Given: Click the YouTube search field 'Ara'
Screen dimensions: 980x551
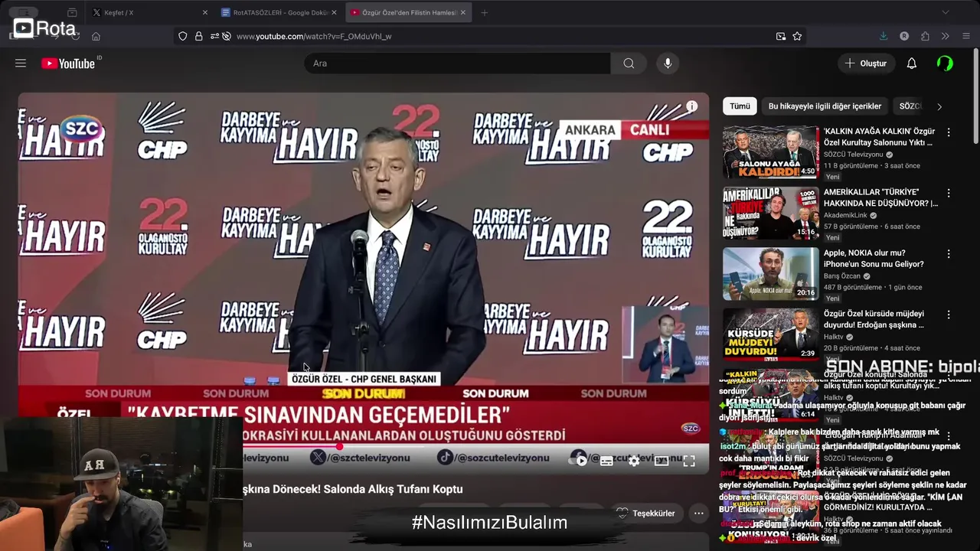Looking at the screenshot, I should click(458, 64).
